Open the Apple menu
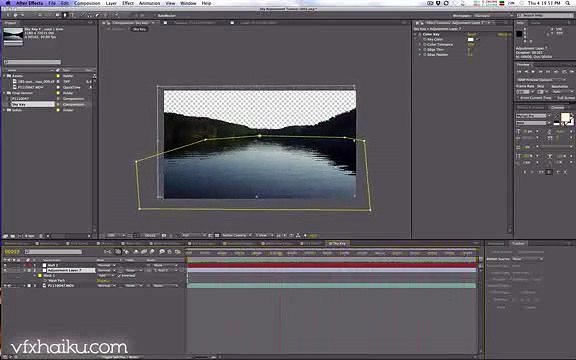 [7, 3]
